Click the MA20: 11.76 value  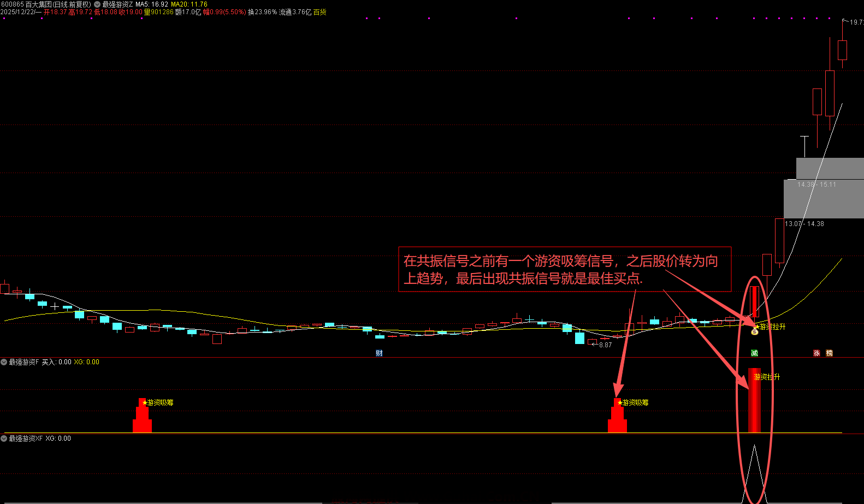(x=189, y=4)
